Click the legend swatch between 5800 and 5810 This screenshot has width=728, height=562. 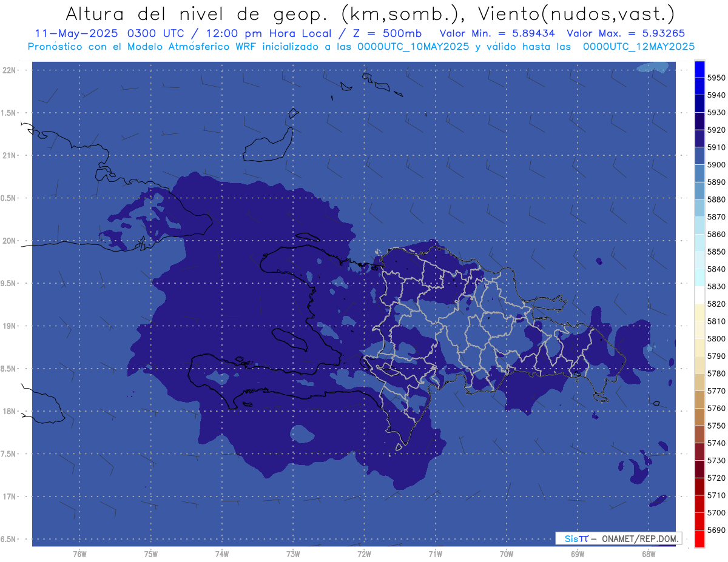click(699, 330)
